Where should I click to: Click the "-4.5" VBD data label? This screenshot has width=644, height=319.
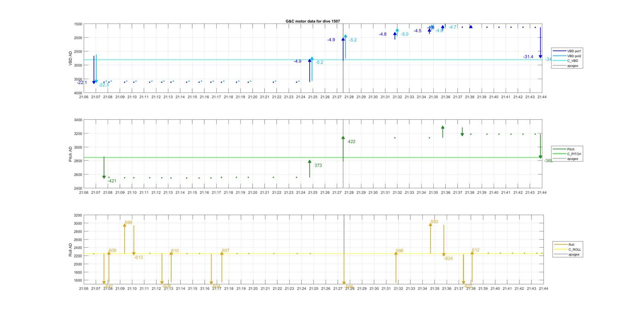(x=417, y=31)
